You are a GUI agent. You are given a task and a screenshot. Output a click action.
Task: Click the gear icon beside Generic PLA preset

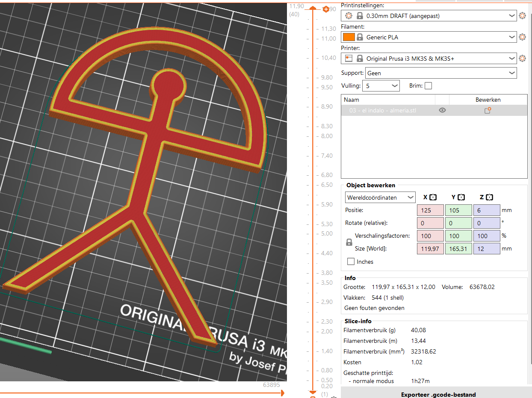(x=522, y=37)
